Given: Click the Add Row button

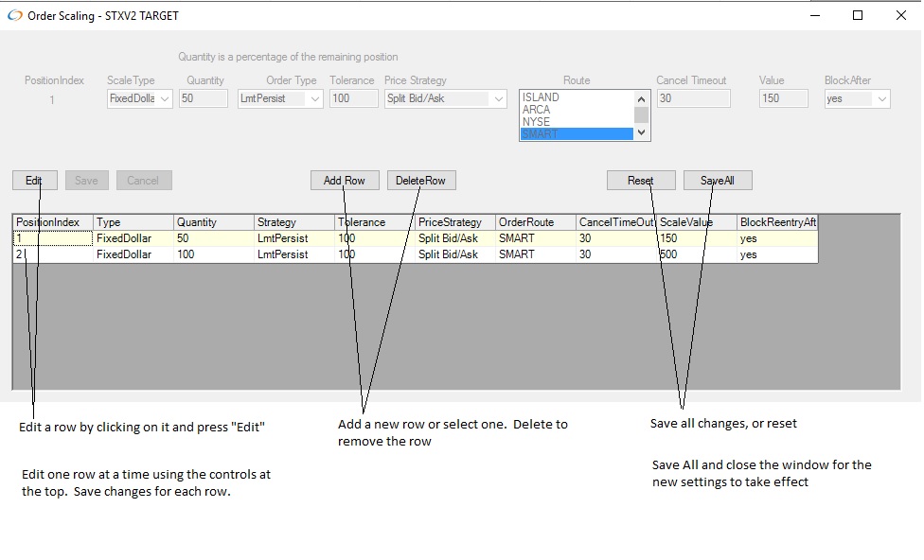Looking at the screenshot, I should coord(345,181).
